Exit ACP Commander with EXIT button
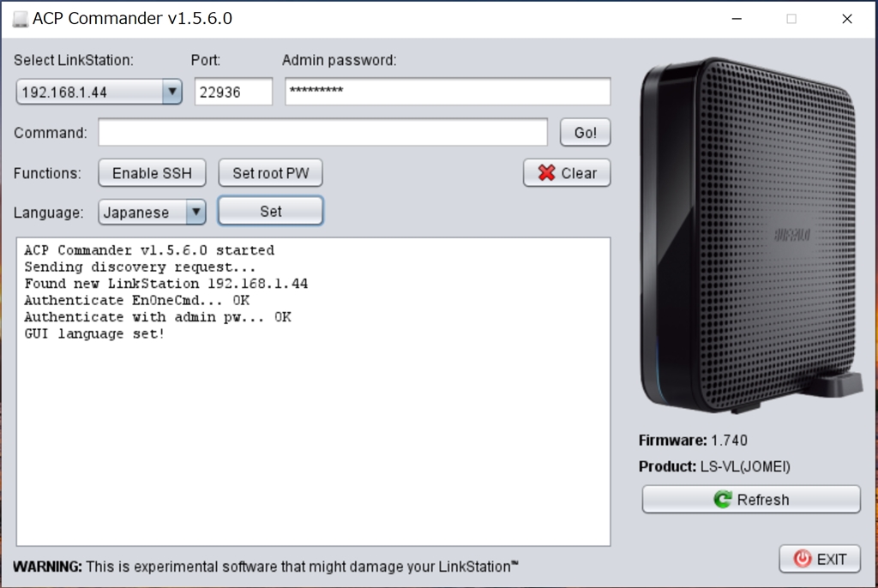Viewport: 878px width, 588px height. click(x=820, y=559)
